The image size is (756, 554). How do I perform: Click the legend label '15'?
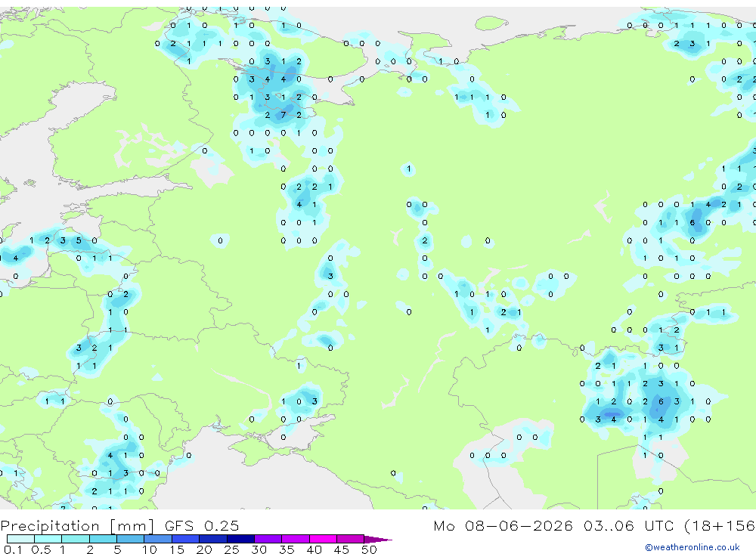pyautogui.click(x=177, y=549)
